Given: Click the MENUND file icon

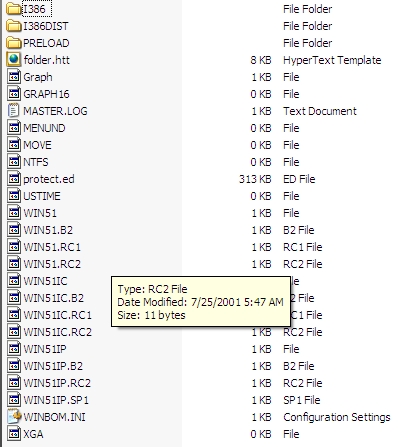Looking at the screenshot, I should pos(14,128).
